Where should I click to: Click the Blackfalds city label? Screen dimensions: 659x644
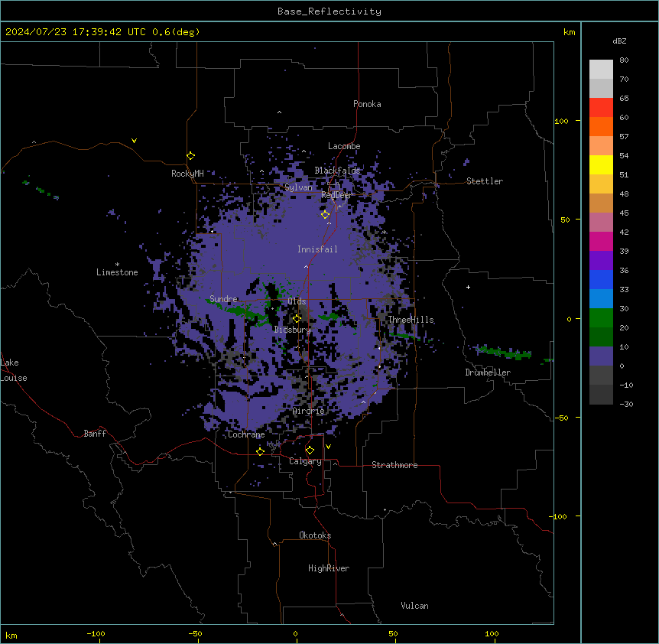pyautogui.click(x=337, y=171)
